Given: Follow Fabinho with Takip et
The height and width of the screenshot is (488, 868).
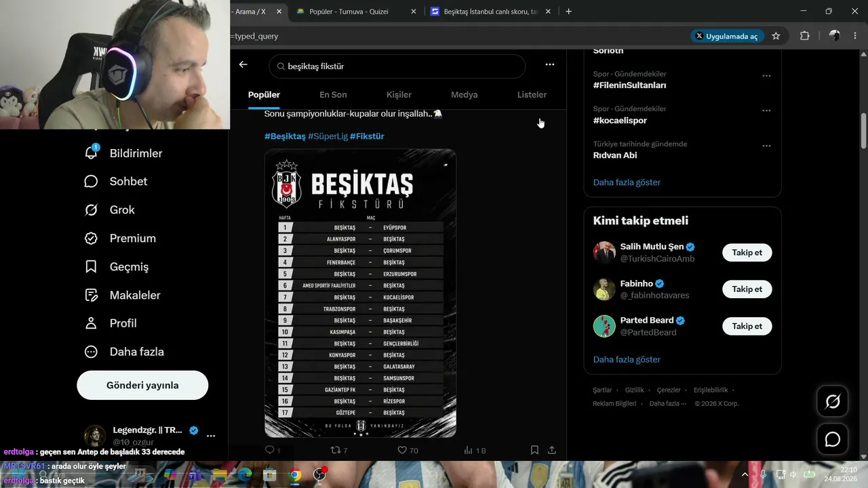Looking at the screenshot, I should point(747,289).
